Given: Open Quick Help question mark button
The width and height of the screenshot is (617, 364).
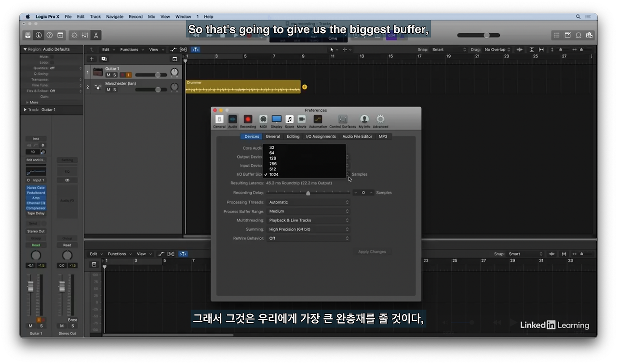Looking at the screenshot, I should pos(49,35).
